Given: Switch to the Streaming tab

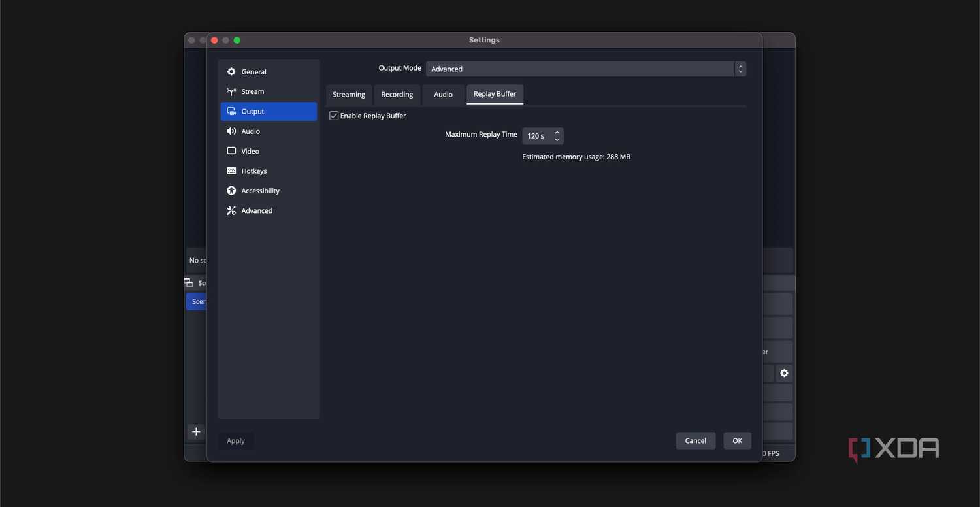Looking at the screenshot, I should [349, 95].
